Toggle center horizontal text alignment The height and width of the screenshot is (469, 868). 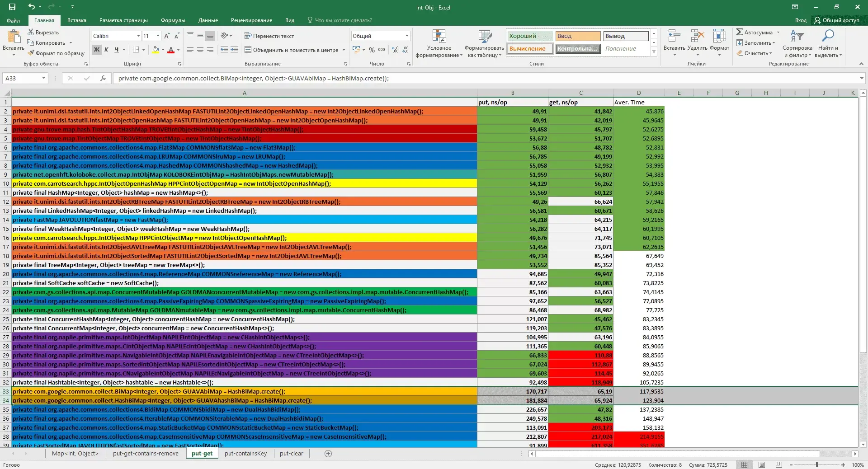[x=200, y=50]
